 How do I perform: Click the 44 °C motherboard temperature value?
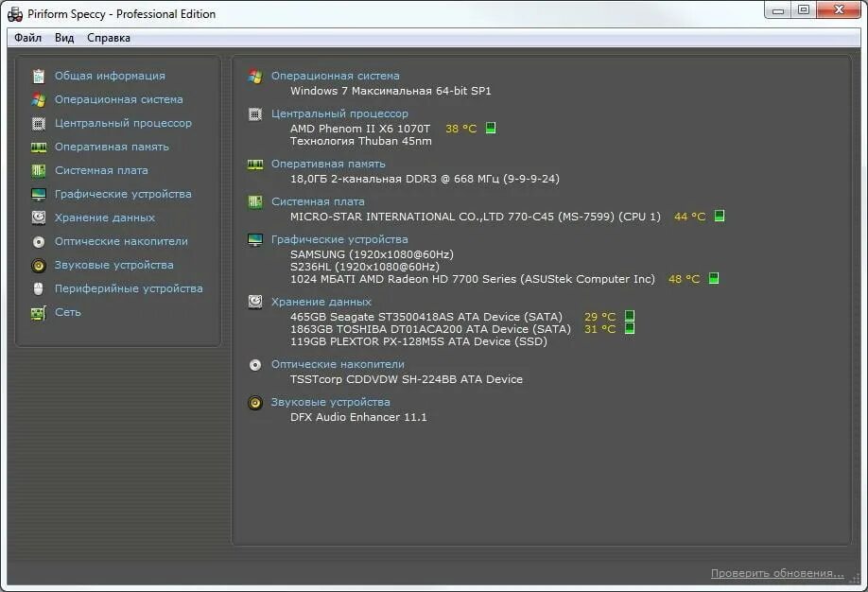(x=689, y=217)
